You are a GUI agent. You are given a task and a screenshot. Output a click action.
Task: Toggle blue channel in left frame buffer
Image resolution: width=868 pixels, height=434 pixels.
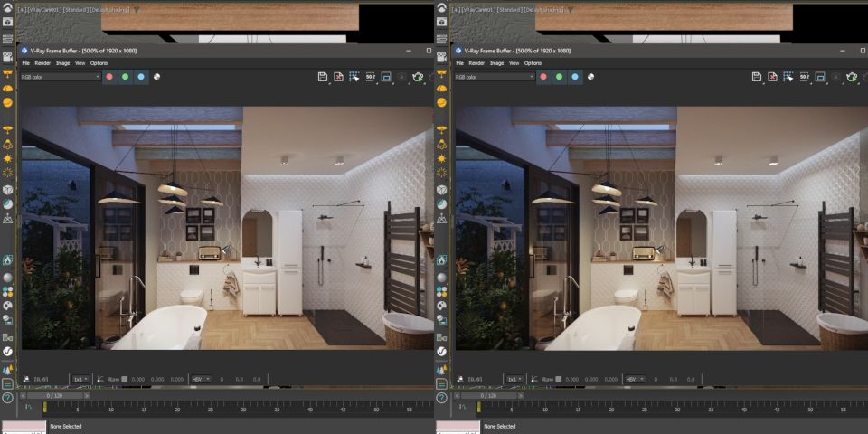(x=140, y=77)
